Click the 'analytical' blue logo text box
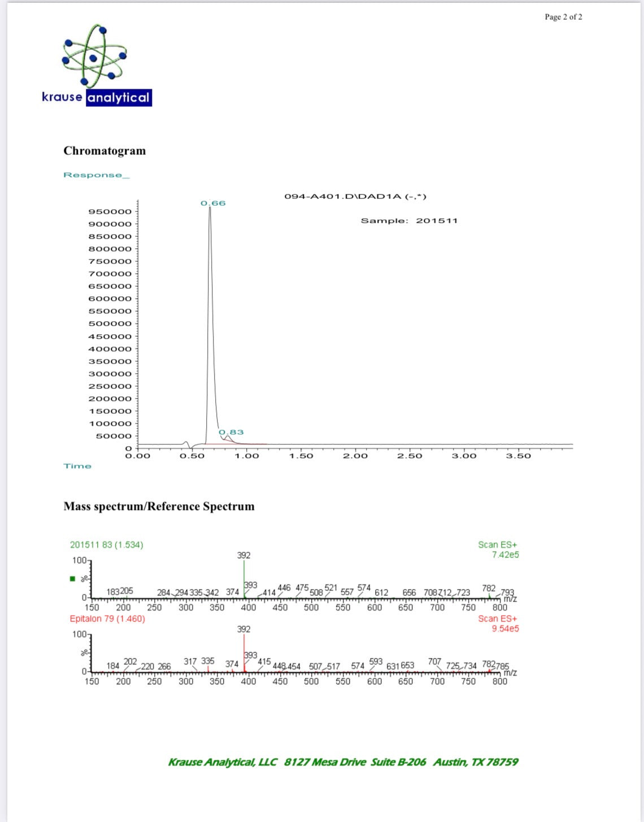This screenshot has height=822, width=644. (x=119, y=98)
